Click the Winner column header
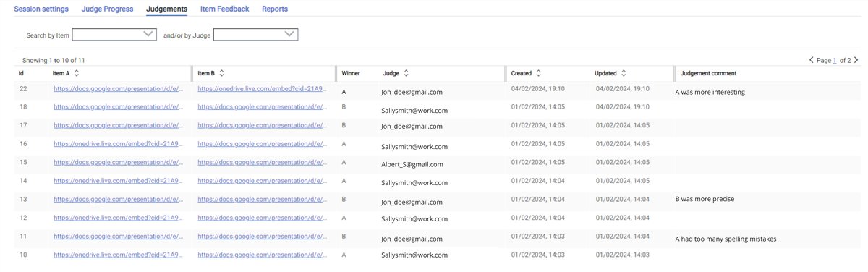This screenshot has width=868, height=272. pos(351,73)
